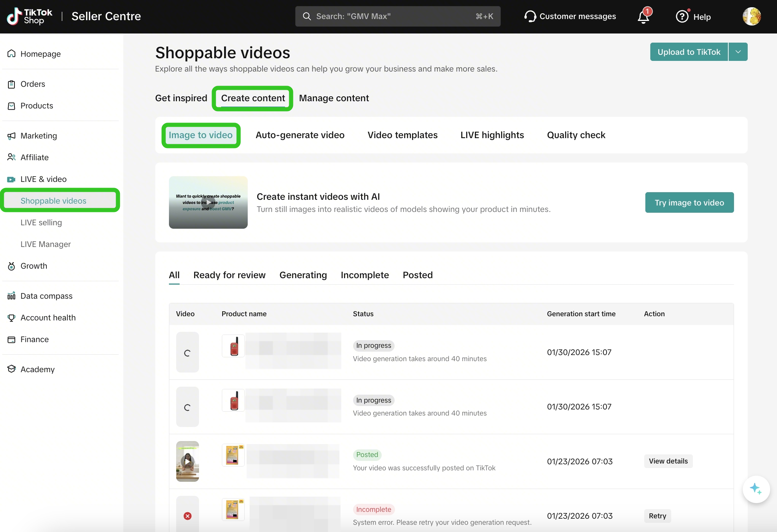Image resolution: width=777 pixels, height=532 pixels.
Task: Filter list by Incomplete status
Action: (x=365, y=275)
